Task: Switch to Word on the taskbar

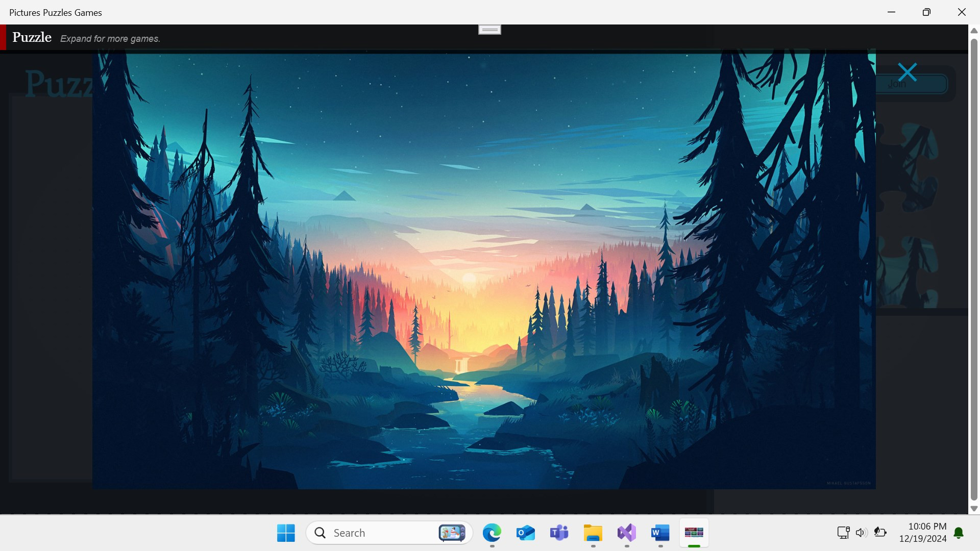Action: pyautogui.click(x=660, y=533)
